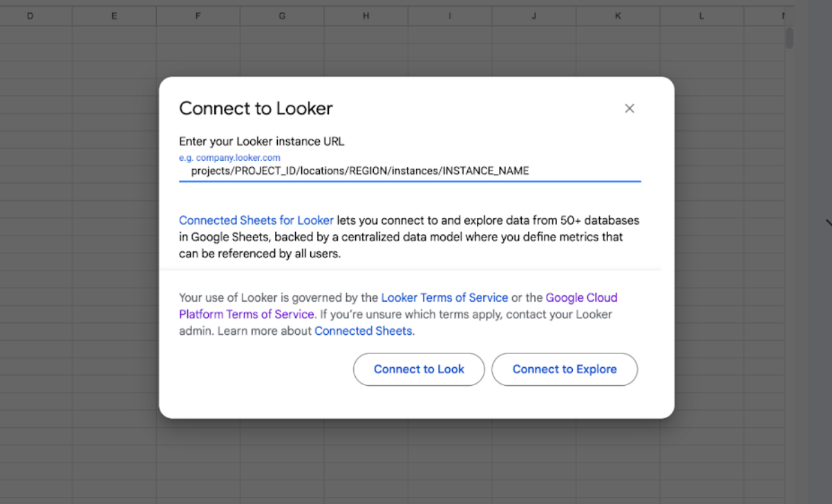832x504 pixels.
Task: Select column D header
Action: click(x=30, y=15)
